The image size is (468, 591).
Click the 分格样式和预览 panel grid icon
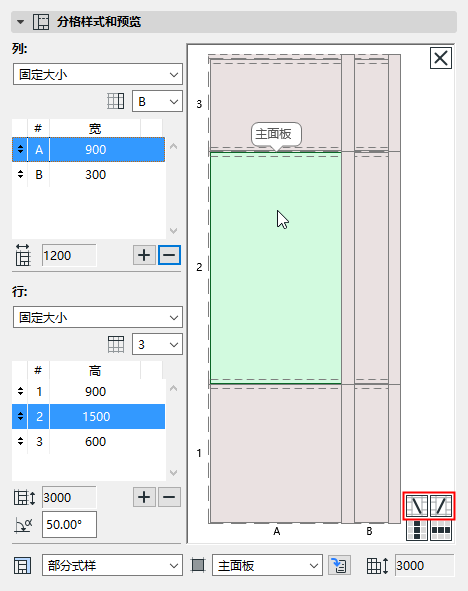pos(41,22)
